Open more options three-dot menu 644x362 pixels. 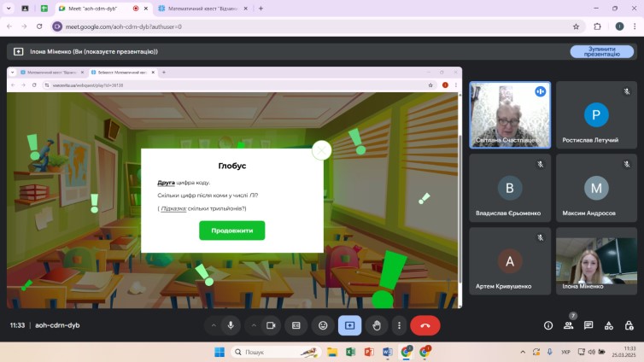point(399,325)
